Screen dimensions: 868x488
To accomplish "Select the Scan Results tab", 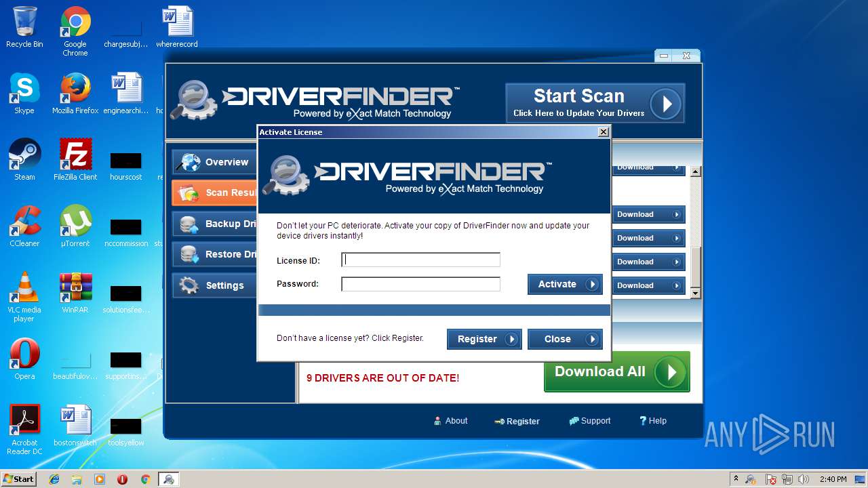I will (x=214, y=192).
